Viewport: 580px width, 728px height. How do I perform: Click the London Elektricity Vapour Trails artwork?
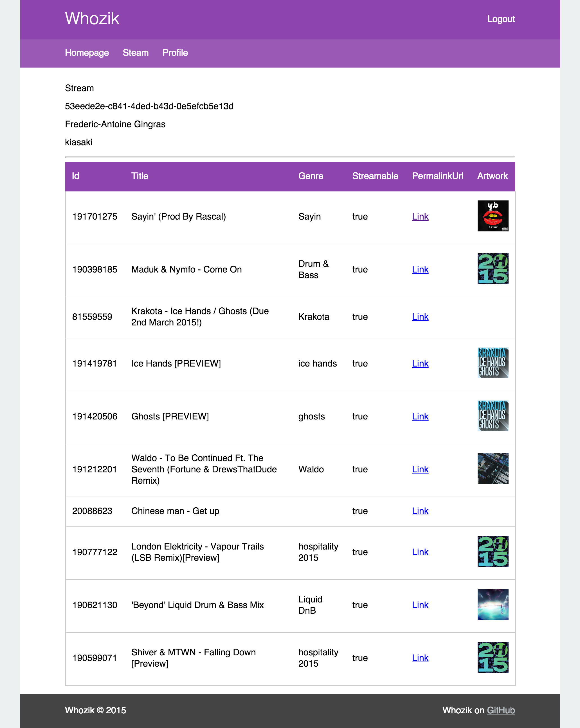(493, 551)
